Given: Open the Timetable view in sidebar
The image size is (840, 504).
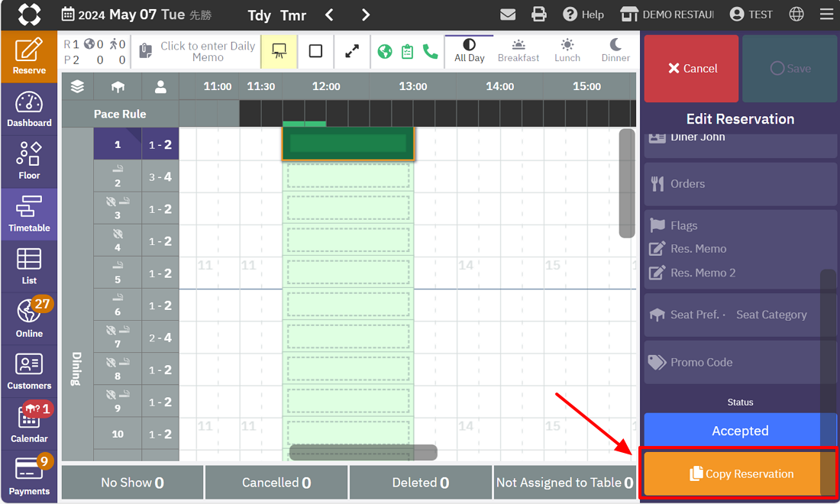Looking at the screenshot, I should (x=29, y=215).
